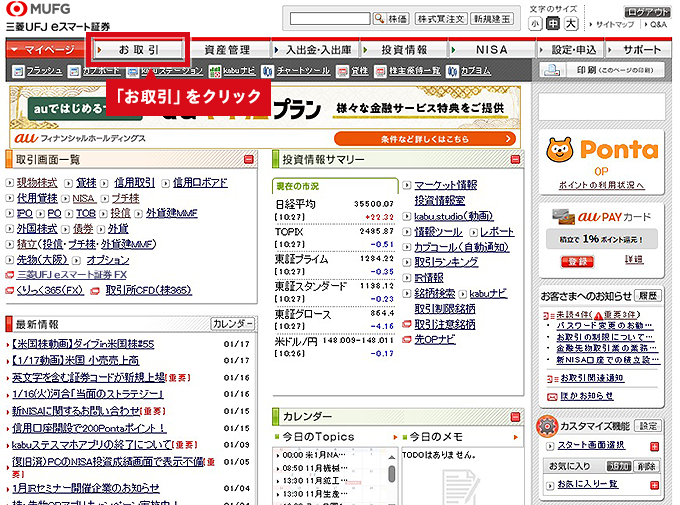Click the 取引注意銘柄 external link icon
This screenshot has width=680, height=505.
click(407, 324)
